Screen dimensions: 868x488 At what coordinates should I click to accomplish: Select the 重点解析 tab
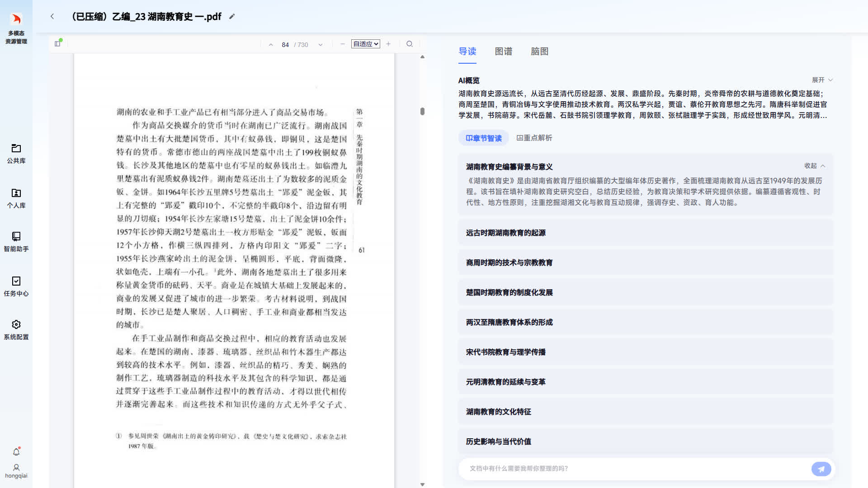click(534, 138)
